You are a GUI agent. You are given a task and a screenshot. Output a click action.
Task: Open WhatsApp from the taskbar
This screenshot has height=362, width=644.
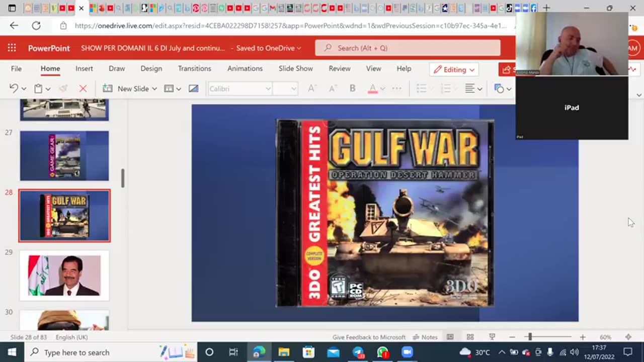(x=383, y=352)
